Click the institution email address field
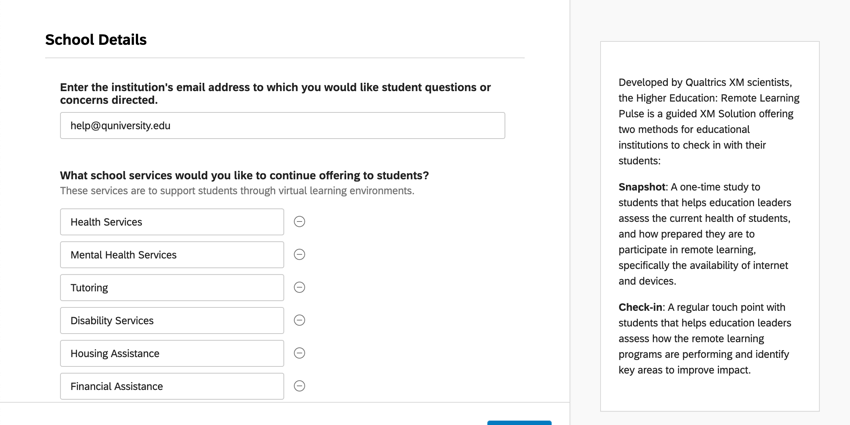Image resolution: width=850 pixels, height=425 pixels. [x=282, y=126]
